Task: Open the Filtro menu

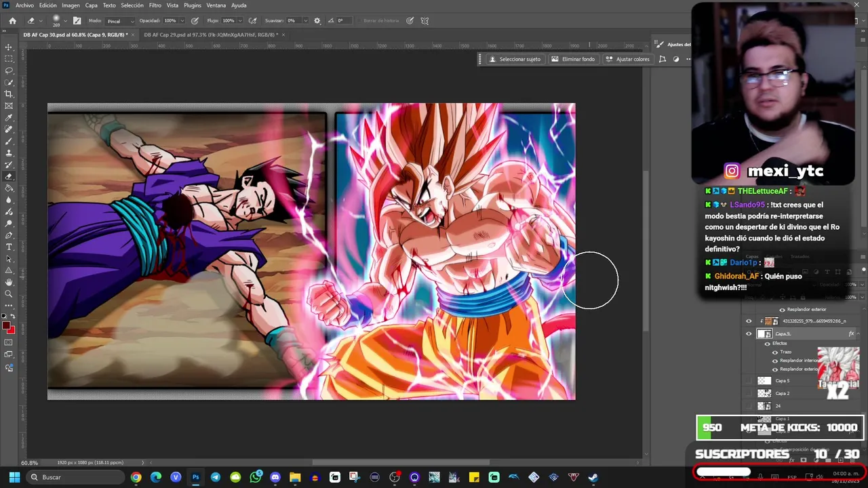Action: click(x=155, y=5)
